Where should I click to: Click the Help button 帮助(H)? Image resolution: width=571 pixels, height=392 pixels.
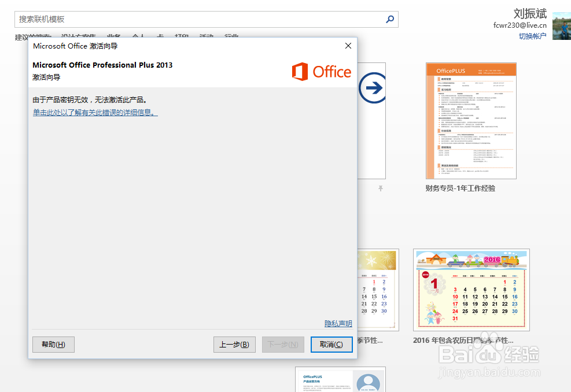tap(54, 345)
